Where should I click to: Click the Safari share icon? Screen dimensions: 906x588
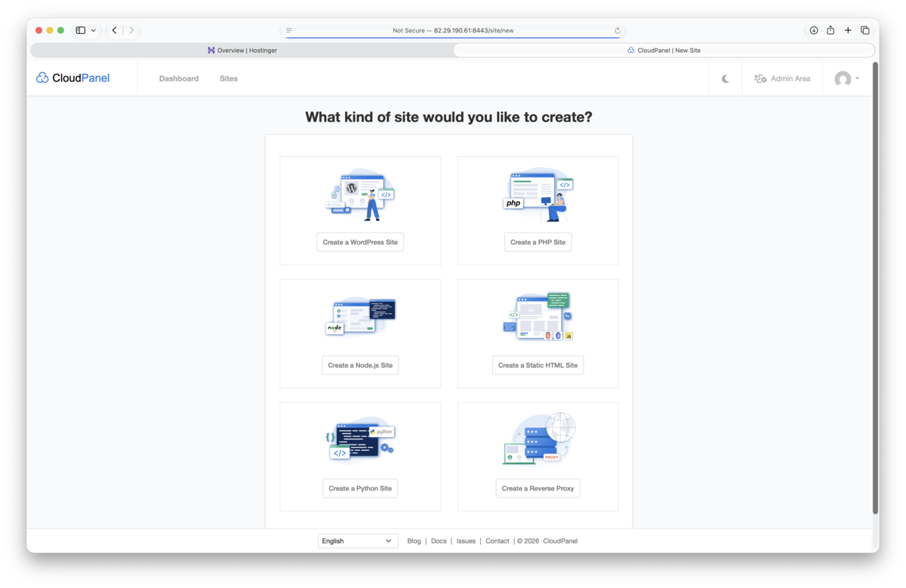tap(830, 30)
